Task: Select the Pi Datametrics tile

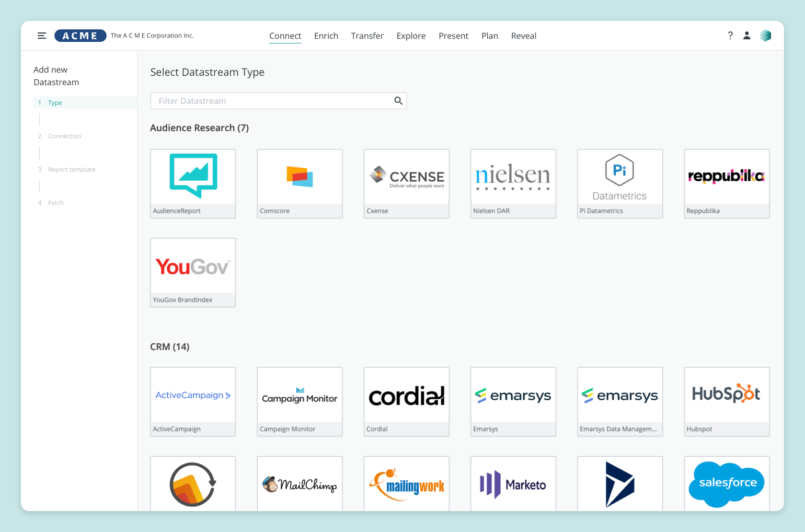Action: [620, 183]
